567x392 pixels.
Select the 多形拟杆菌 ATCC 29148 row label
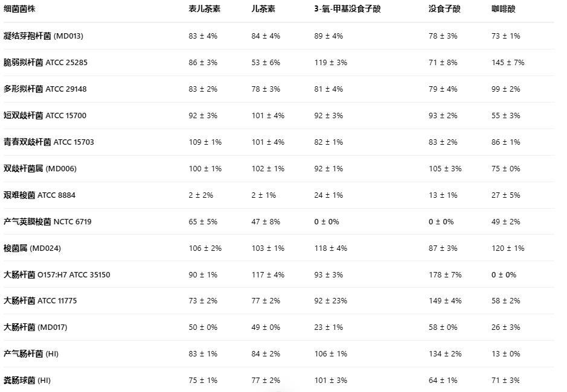coord(45,89)
